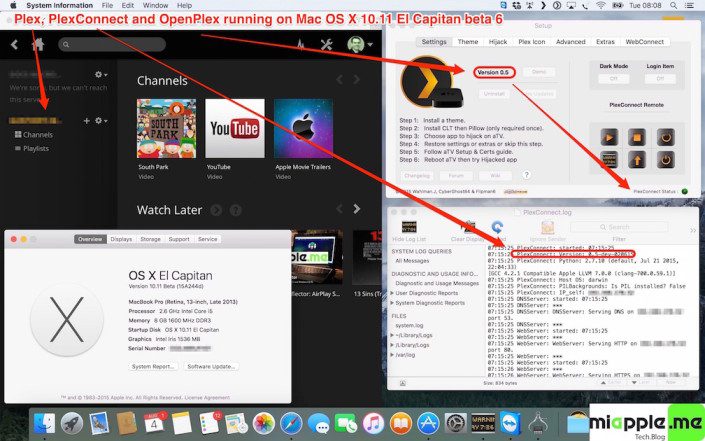Screen dimensions: 705x441
Task: Open Playlists in the Plex sidebar
Action: (32, 148)
